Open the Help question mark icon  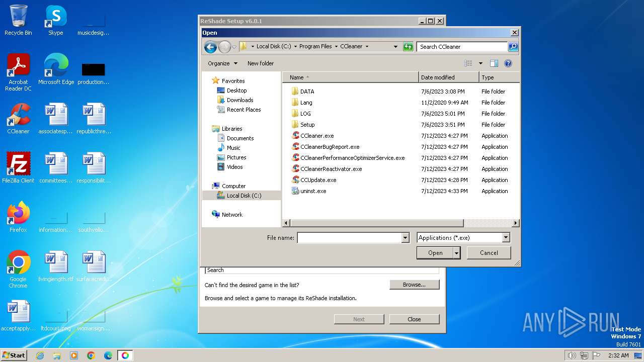[508, 63]
